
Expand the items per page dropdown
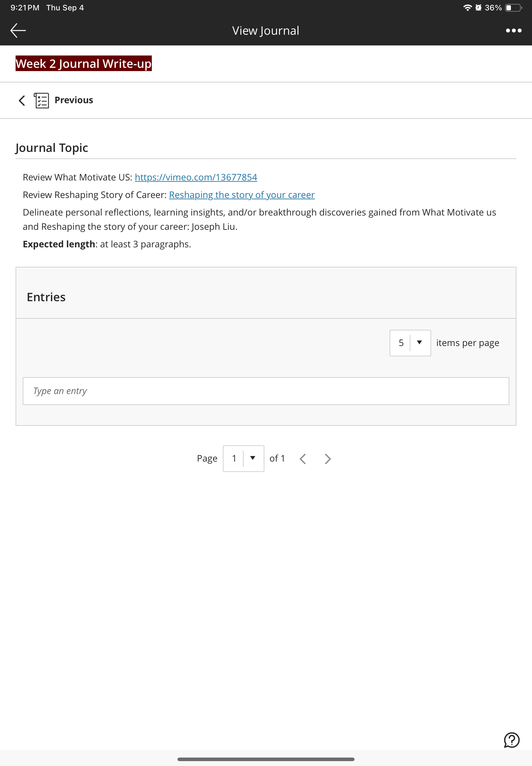[x=410, y=343]
